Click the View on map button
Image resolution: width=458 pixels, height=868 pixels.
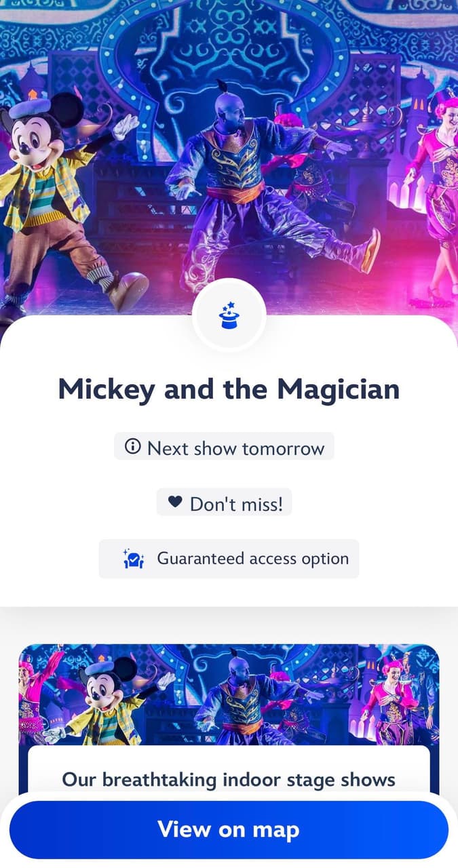coord(229,829)
